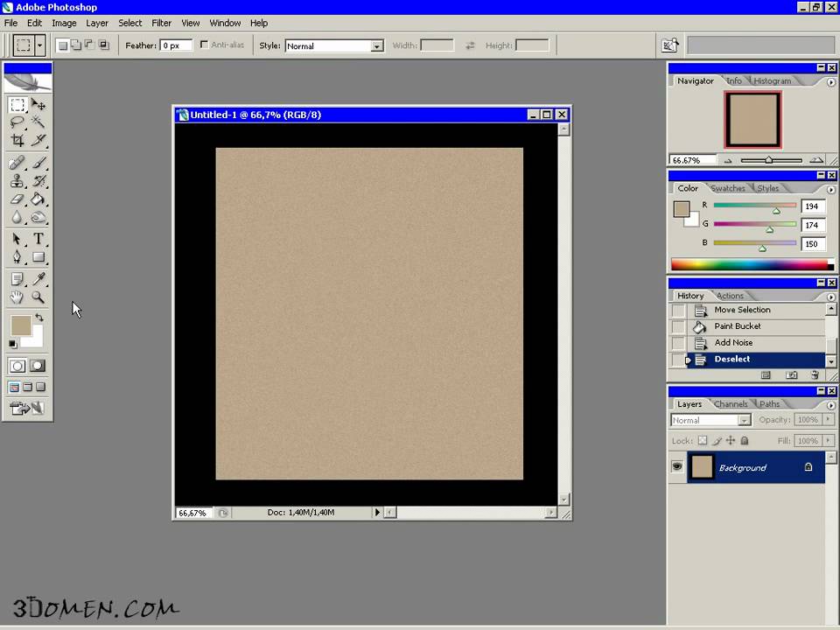Viewport: 840px width, 630px height.
Task: Enable Quick Mask Mode
Action: 38,366
